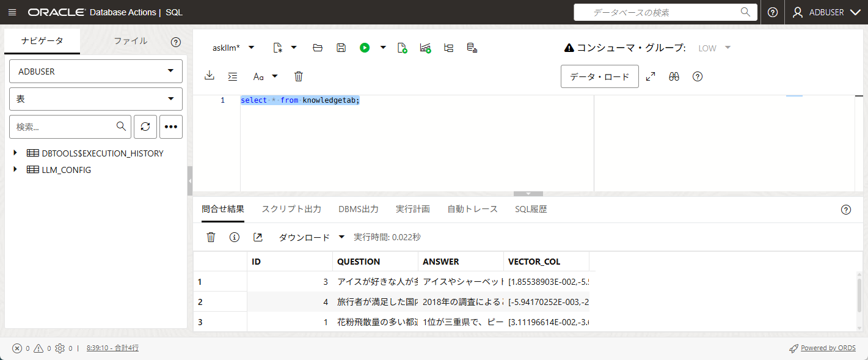Click the open file folder icon
This screenshot has height=360, width=868.
click(318, 48)
